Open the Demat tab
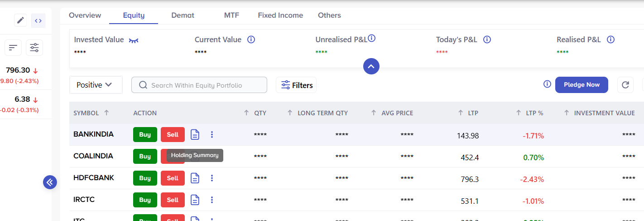The height and width of the screenshot is (221, 644). pos(183,15)
